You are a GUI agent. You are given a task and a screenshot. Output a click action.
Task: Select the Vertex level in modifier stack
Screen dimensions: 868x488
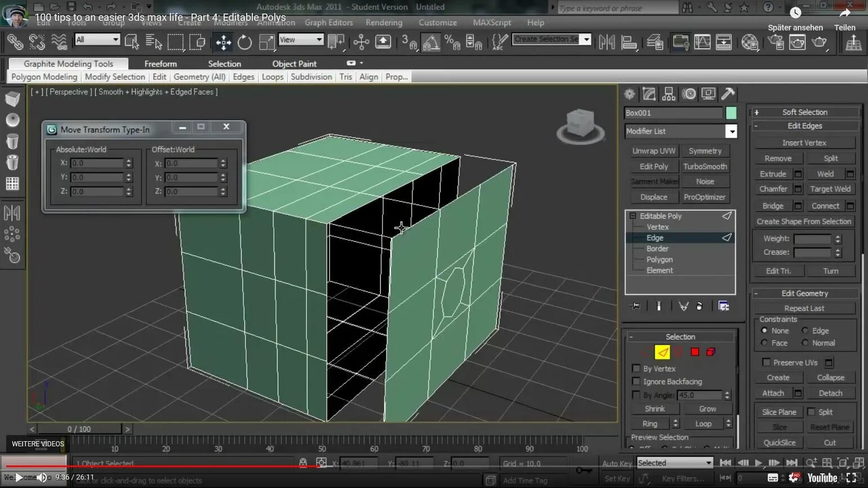(x=657, y=227)
